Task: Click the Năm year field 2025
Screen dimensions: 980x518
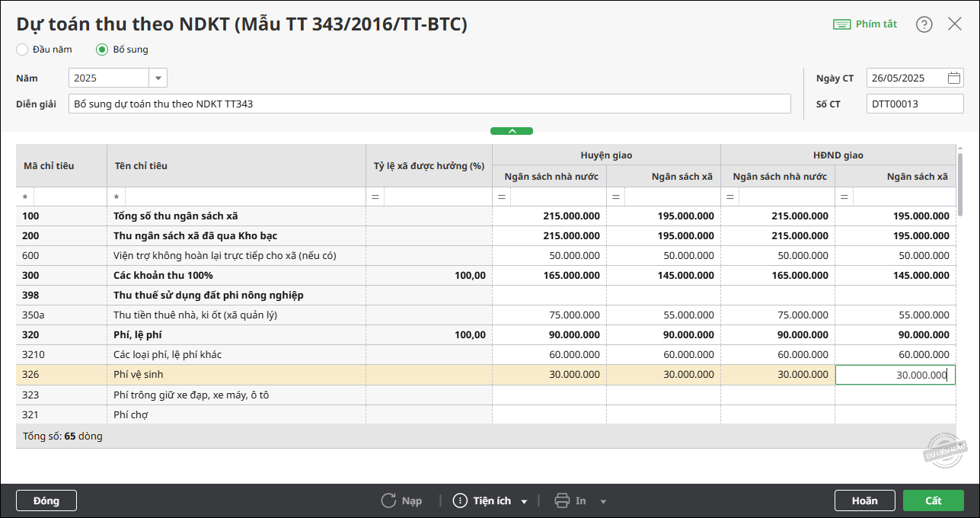Action: (109, 78)
